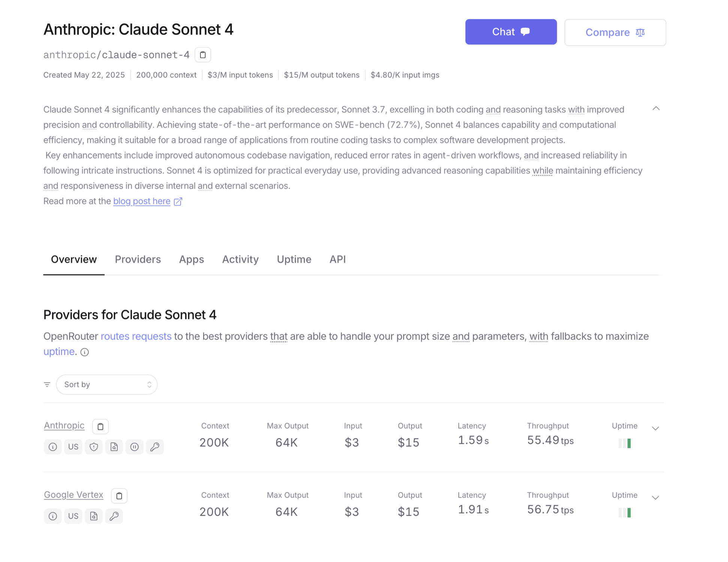728x562 pixels.
Task: Click the US region badge in Google Vertex row
Action: coord(73,516)
